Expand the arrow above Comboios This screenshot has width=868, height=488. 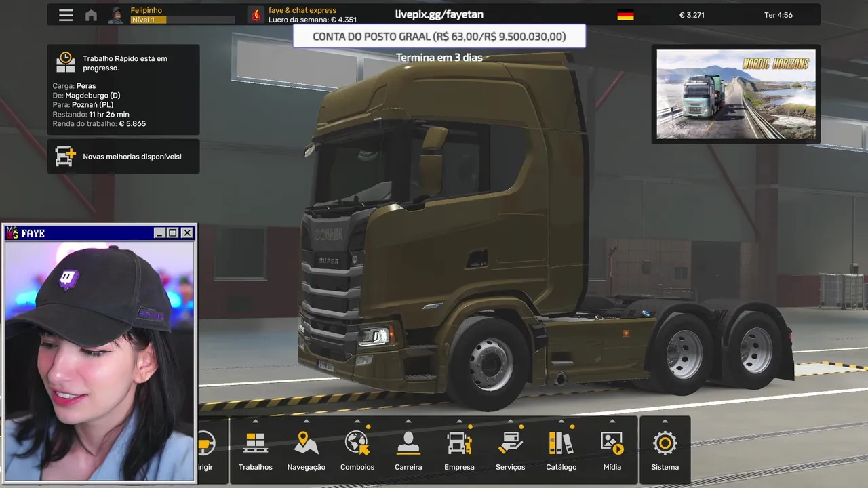(x=357, y=421)
